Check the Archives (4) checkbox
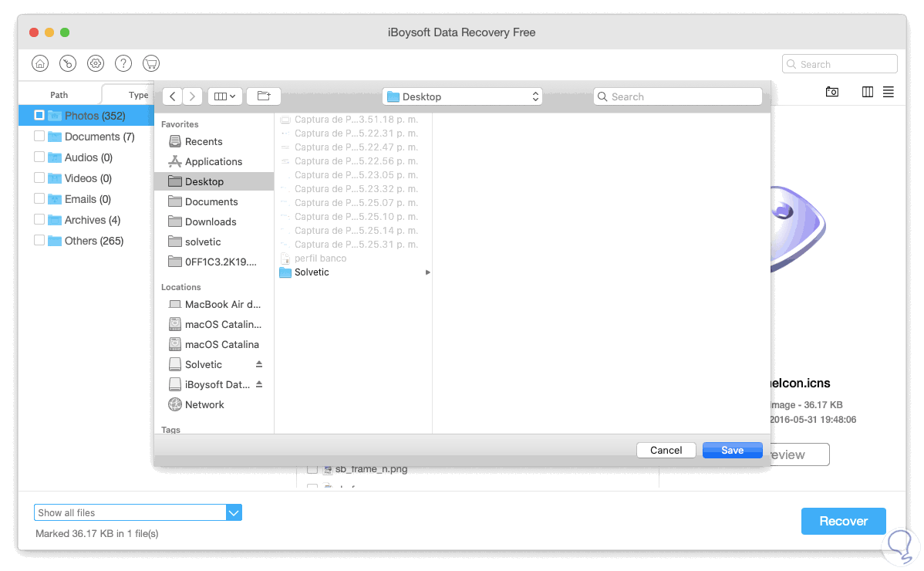Image resolution: width=924 pixels, height=571 pixels. click(x=39, y=219)
